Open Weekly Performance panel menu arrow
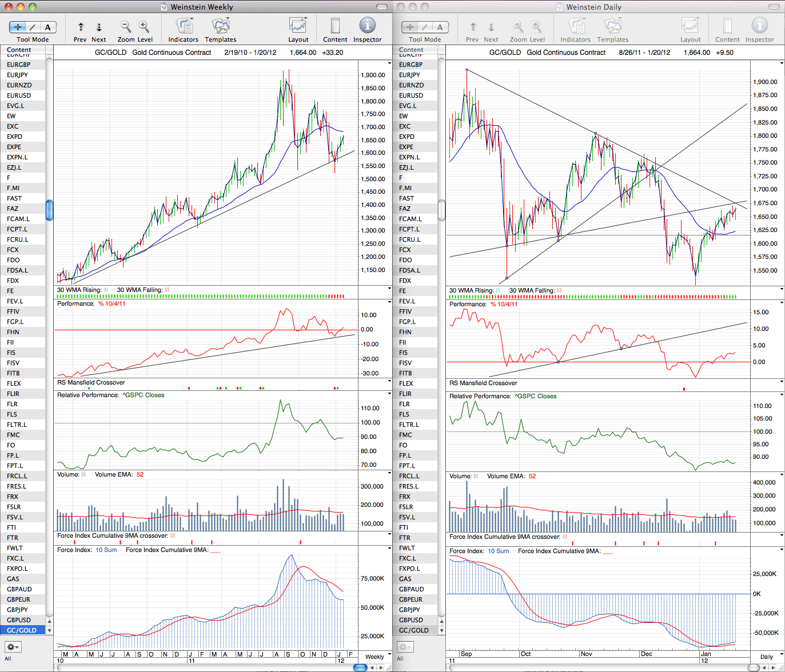Screen dimensions: 785x672 389,303
